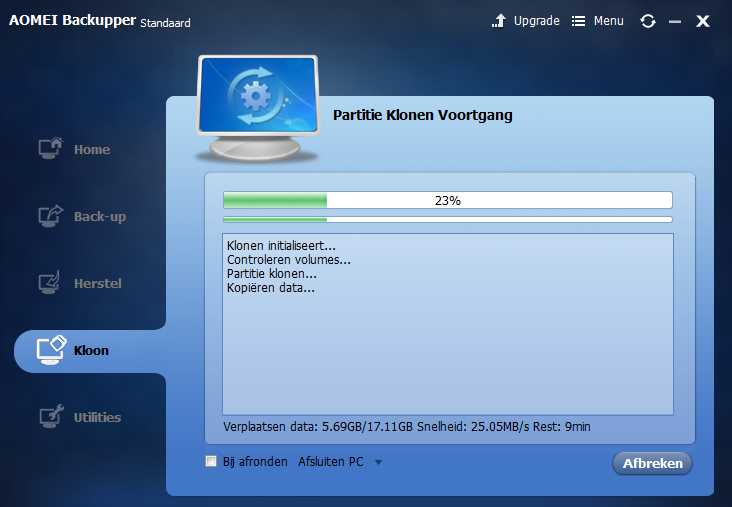Click the 'Verplaatsen data' status line
The height and width of the screenshot is (507, 732).
pos(407,427)
